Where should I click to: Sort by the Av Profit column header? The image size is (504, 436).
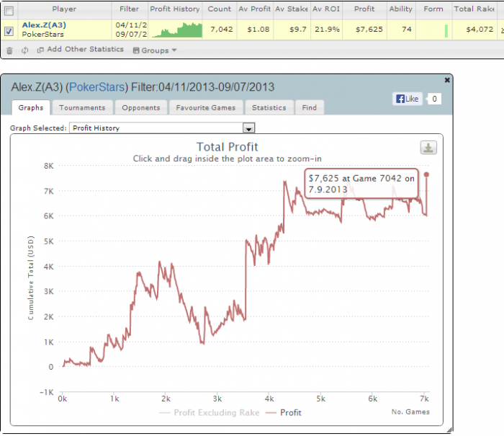tap(255, 9)
